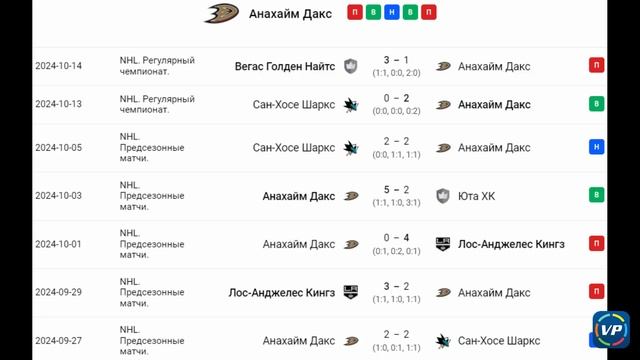The height and width of the screenshot is (360, 640).
Task: Click red П loss badge for 2024-10-14 match
Action: (596, 65)
